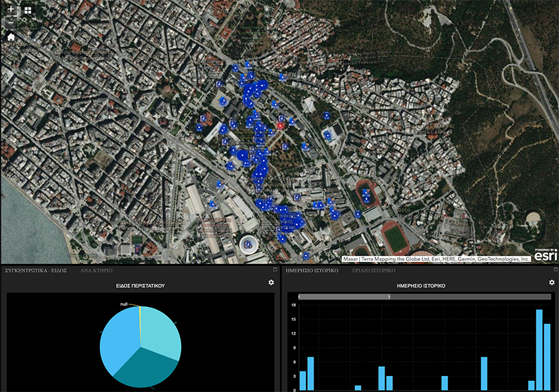Screen dimensions: 559x392
Task: Return map to home extent
Action: 11,37
